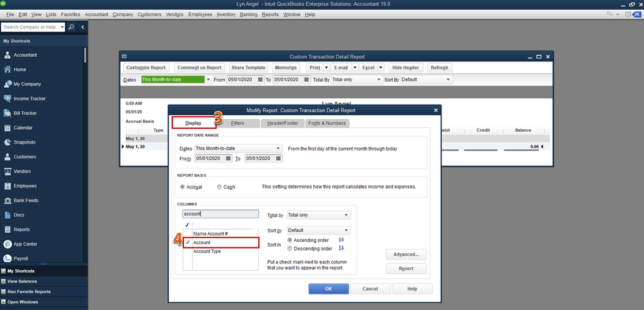Expand the Print button arrow
Image resolution: width=644 pixels, height=310 pixels.
tap(327, 68)
